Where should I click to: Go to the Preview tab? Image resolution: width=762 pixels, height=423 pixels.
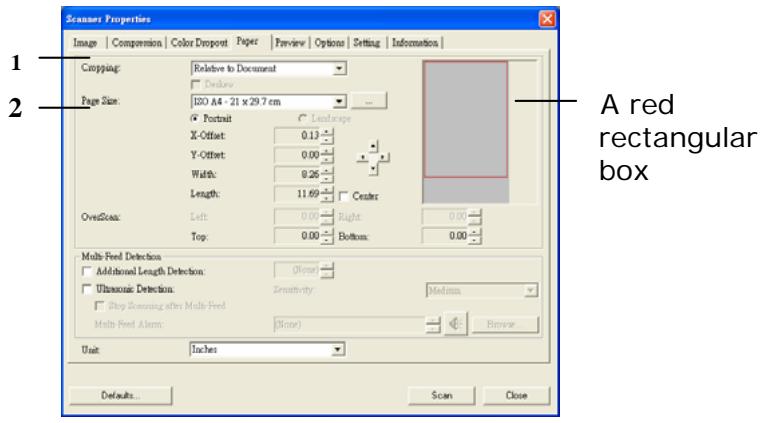[x=290, y=43]
